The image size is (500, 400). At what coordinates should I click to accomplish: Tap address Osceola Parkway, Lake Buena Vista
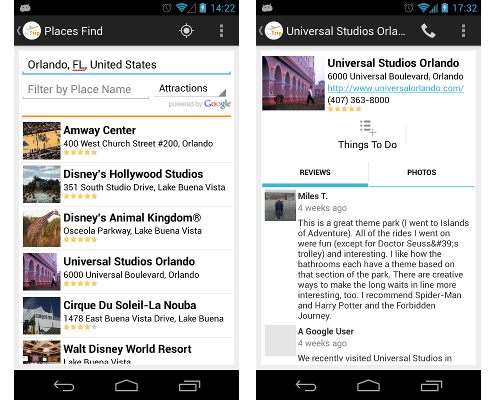click(x=132, y=231)
